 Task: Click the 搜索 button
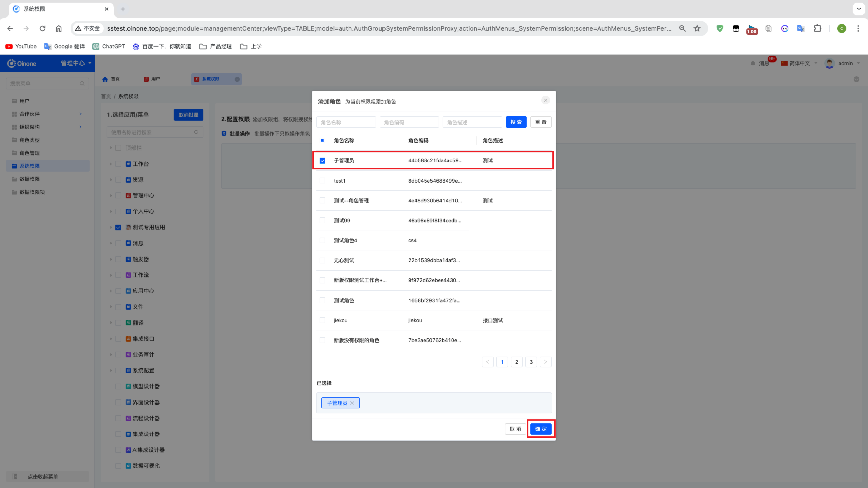(516, 122)
